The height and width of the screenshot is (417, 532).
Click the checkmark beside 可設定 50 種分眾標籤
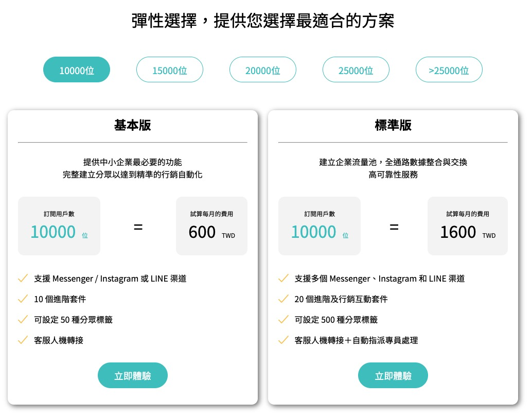tap(23, 319)
